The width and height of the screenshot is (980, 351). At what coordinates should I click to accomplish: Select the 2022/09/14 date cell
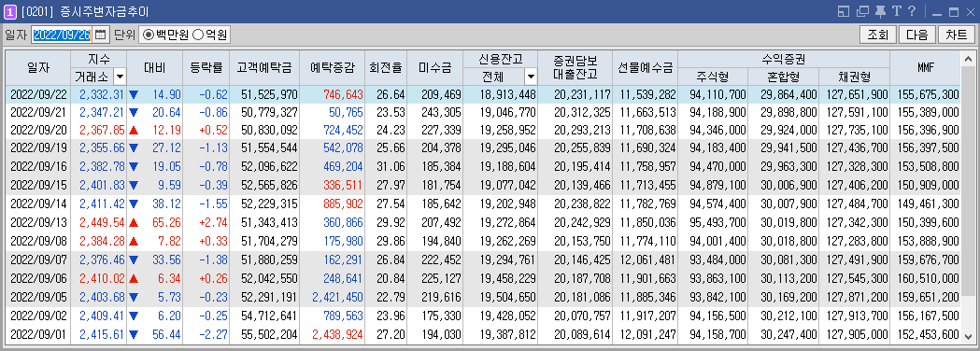coord(38,204)
